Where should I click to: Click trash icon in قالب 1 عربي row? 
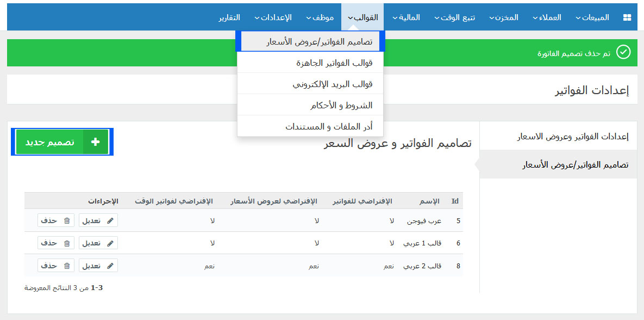(66, 243)
